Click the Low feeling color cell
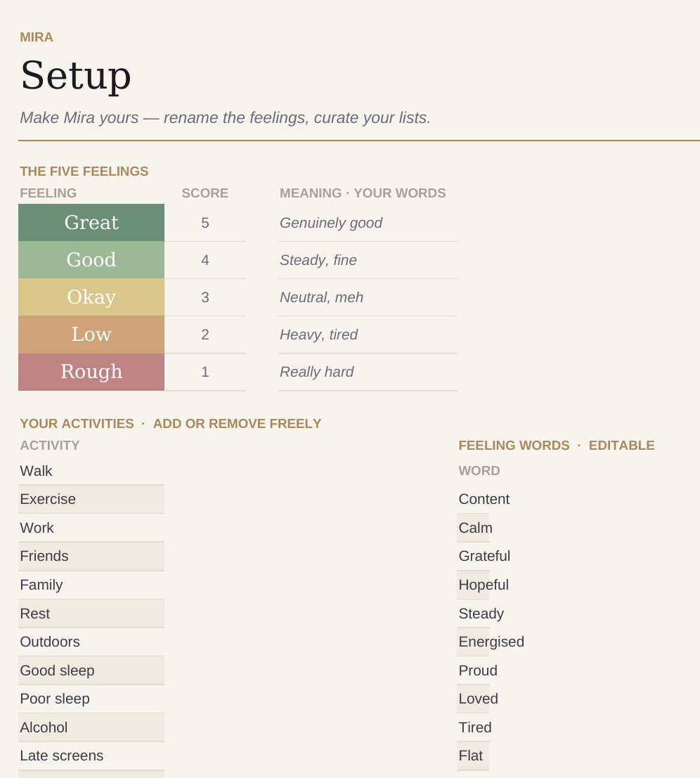The width and height of the screenshot is (700, 778). 91,335
